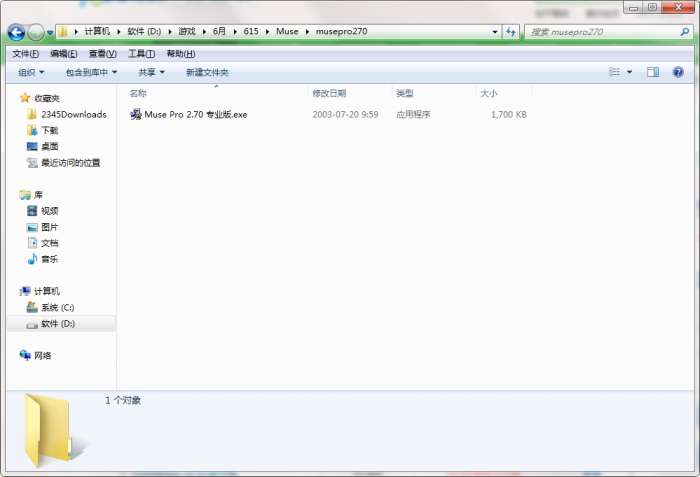Select 计算机 in the address path
This screenshot has height=477, width=700.
97,32
